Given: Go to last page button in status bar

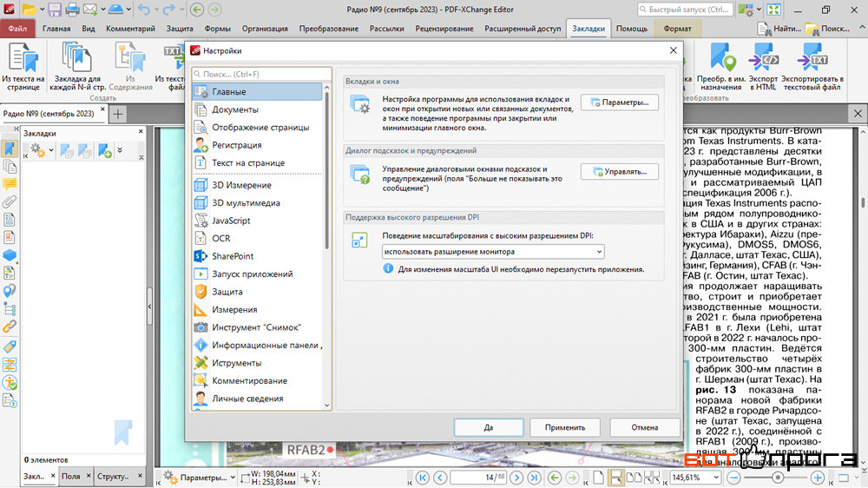Looking at the screenshot, I should [534, 477].
